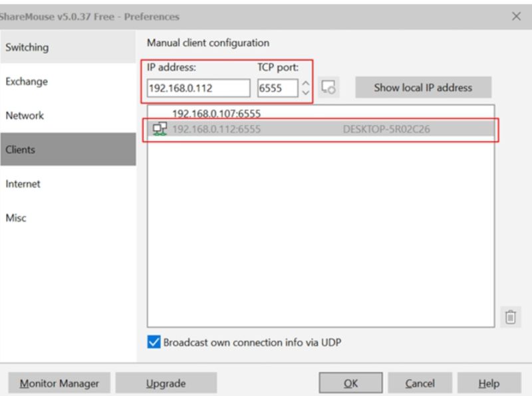Click into the IP address field
The image size is (532, 396).
click(x=198, y=88)
